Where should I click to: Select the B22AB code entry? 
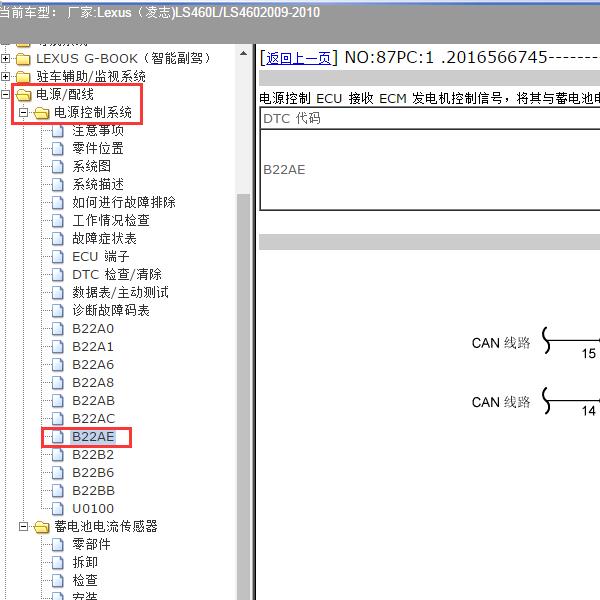pyautogui.click(x=93, y=401)
